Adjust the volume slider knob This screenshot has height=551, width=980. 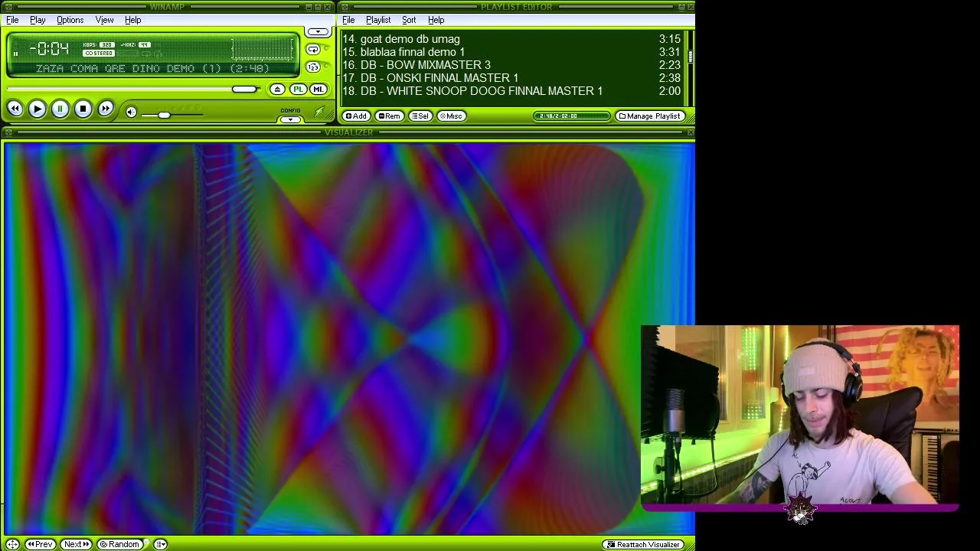[x=164, y=115]
